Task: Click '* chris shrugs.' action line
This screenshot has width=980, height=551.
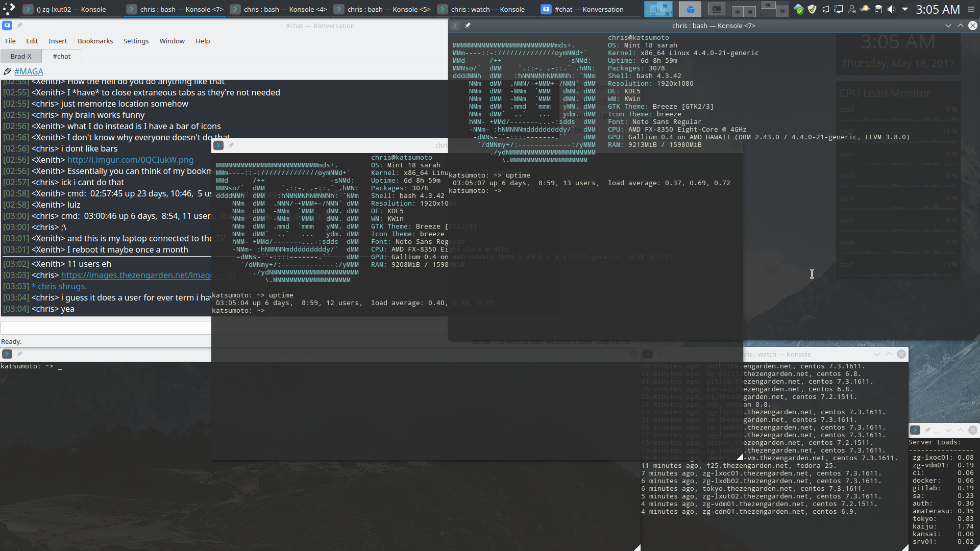Action: (59, 286)
